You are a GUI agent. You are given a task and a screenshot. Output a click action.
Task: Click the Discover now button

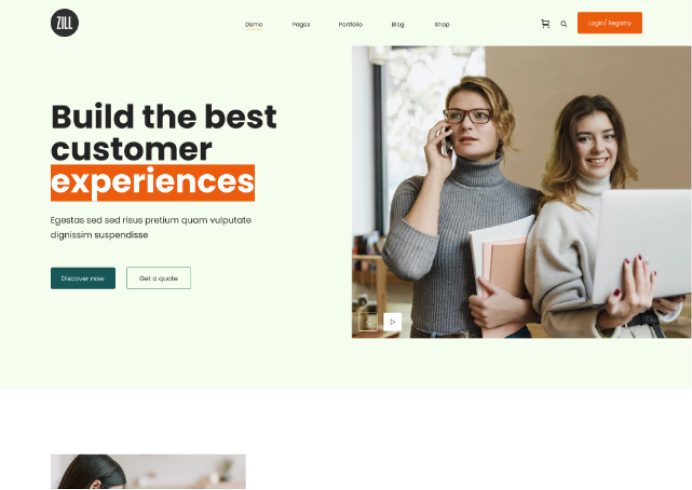(x=83, y=278)
